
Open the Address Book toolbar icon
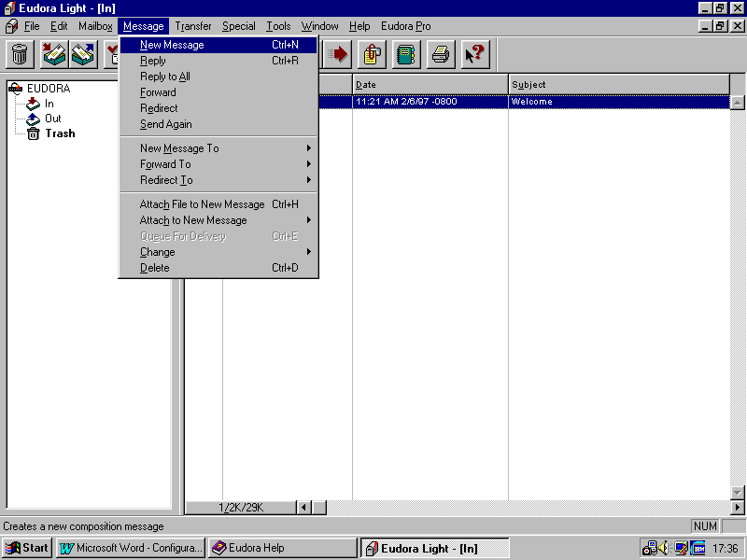[x=406, y=54]
